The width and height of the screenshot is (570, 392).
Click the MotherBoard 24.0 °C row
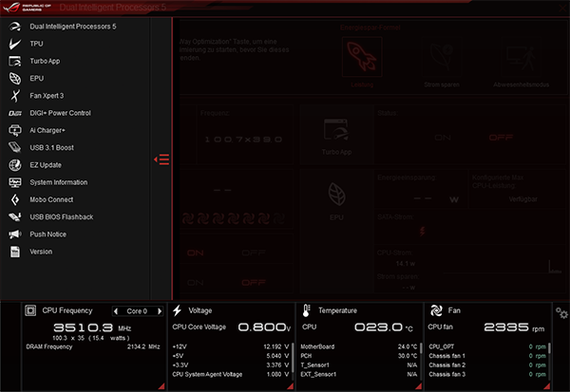[x=359, y=346]
